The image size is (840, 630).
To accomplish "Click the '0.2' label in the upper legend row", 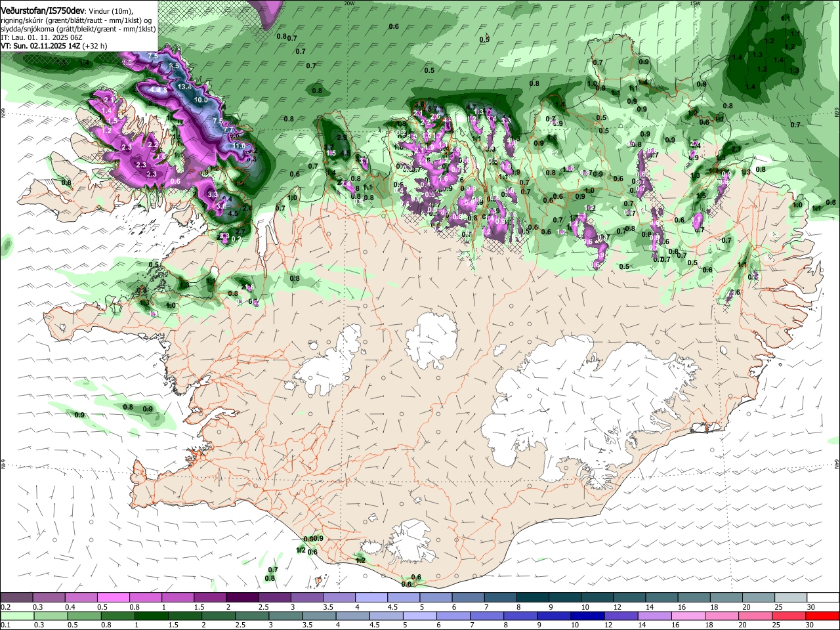I will pyautogui.click(x=5, y=607).
